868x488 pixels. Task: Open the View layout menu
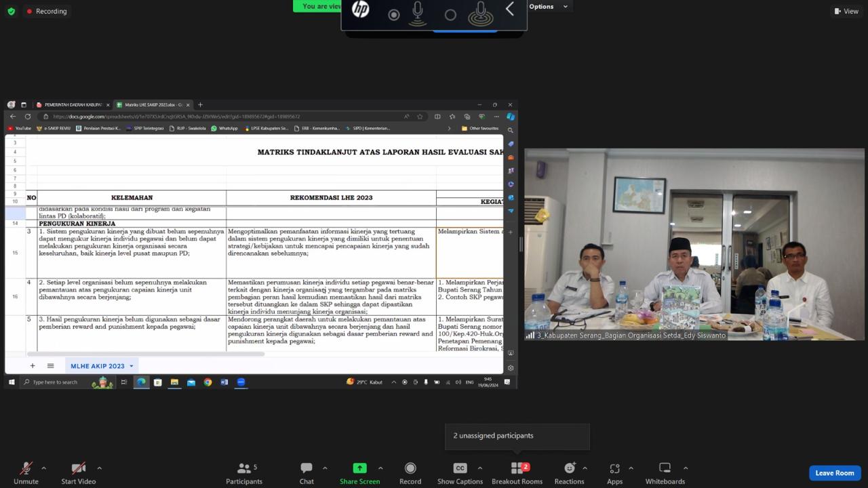click(846, 11)
